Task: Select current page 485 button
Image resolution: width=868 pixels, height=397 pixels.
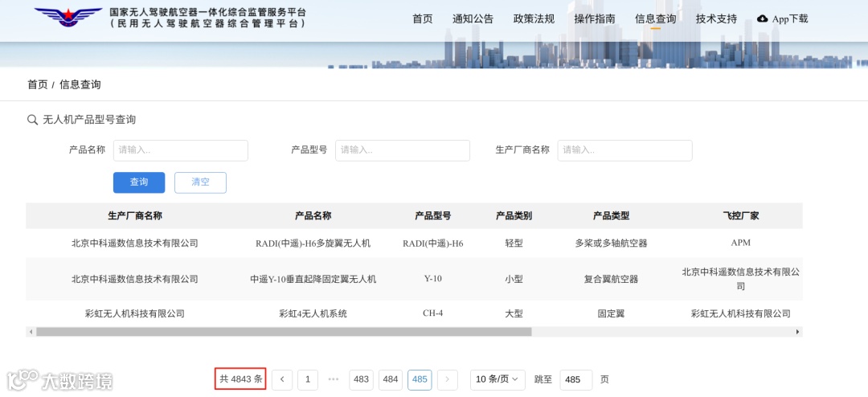Action: coord(420,379)
